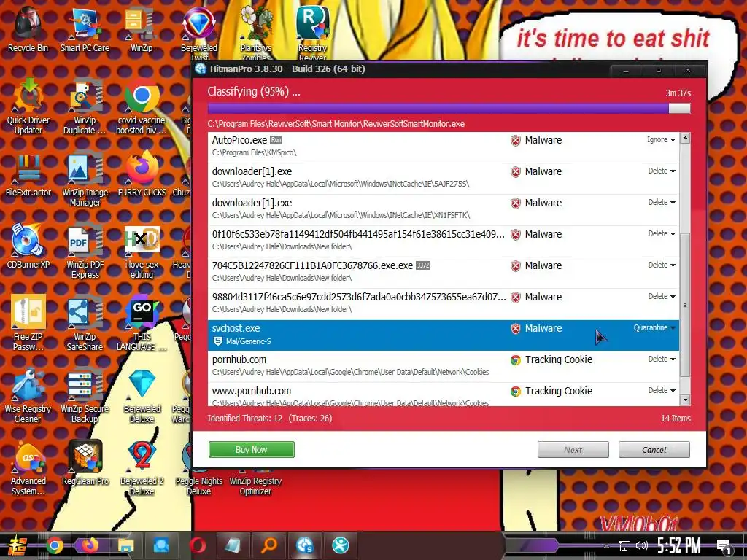Launch Bejeweled Twist desktop icon
Viewport: 747px width, 560px height.
pyautogui.click(x=198, y=32)
